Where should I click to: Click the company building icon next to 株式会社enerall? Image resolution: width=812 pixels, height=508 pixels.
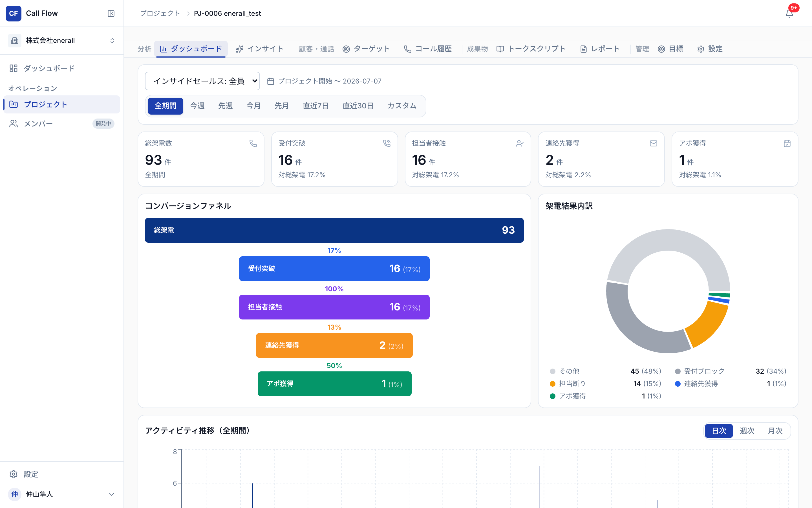pyautogui.click(x=14, y=41)
